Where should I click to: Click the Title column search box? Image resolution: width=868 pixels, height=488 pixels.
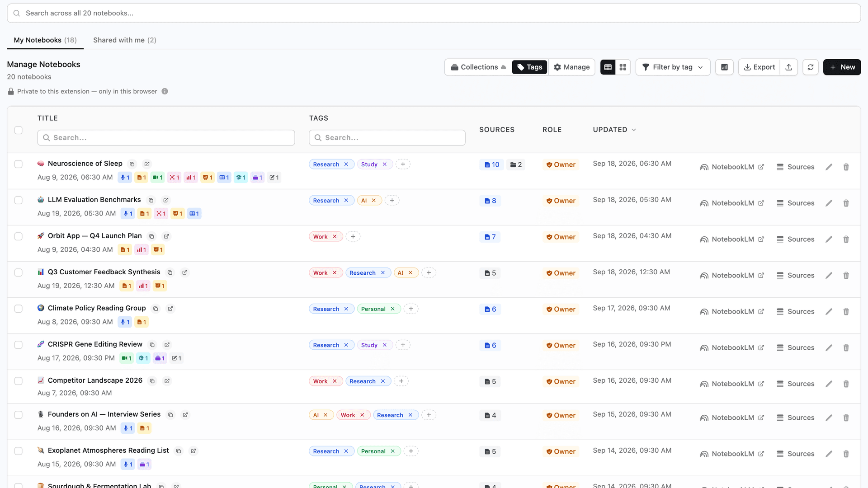[166, 138]
